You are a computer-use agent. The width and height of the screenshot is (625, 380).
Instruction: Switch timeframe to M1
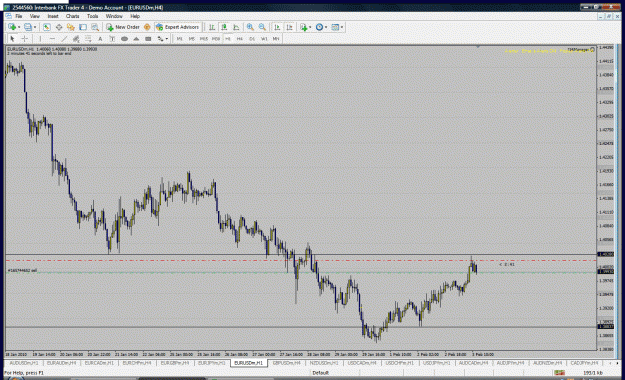click(x=179, y=39)
